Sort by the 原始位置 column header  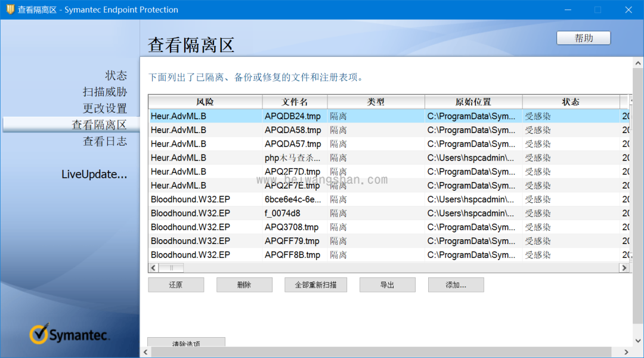pyautogui.click(x=473, y=102)
